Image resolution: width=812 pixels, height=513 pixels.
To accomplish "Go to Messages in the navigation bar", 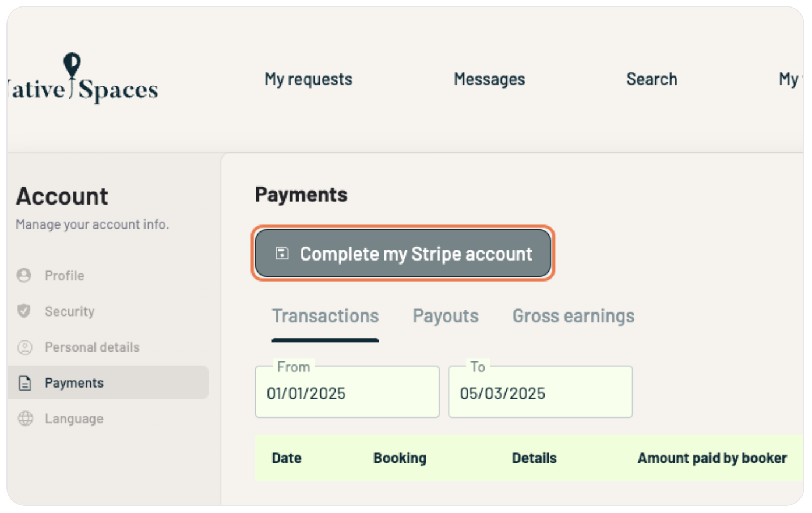I will (489, 79).
